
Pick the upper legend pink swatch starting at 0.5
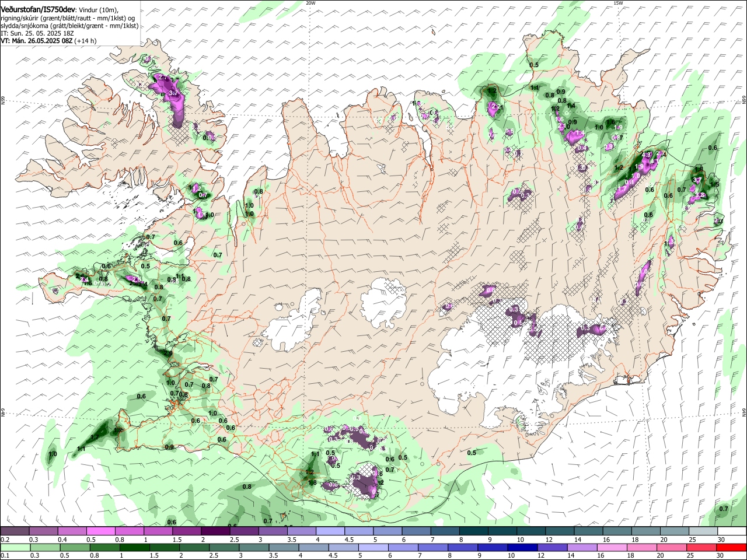point(101,531)
